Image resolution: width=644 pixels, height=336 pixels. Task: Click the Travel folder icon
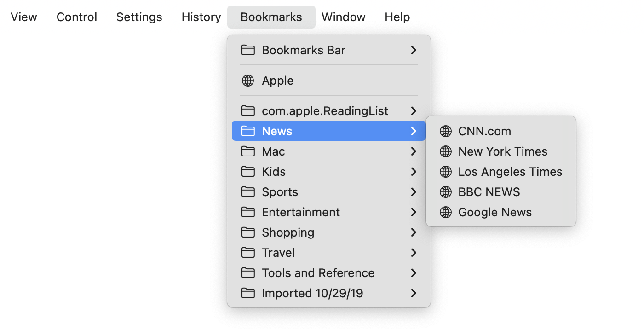(x=248, y=253)
